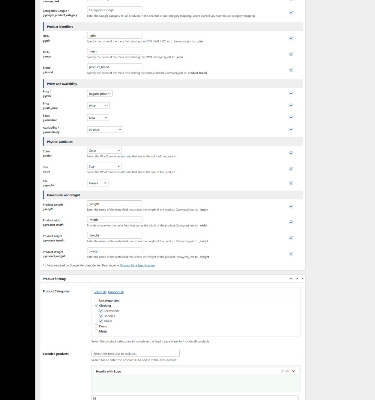Open the gender dropdown showing Female

[98, 183]
